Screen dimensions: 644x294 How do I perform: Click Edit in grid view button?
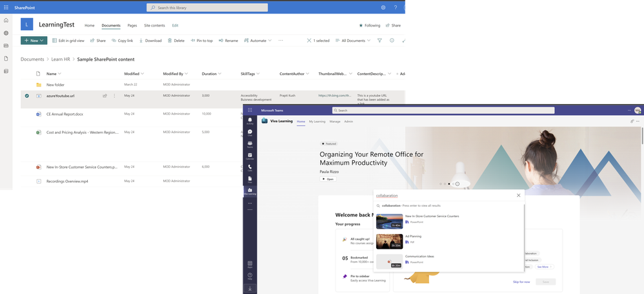coord(68,41)
